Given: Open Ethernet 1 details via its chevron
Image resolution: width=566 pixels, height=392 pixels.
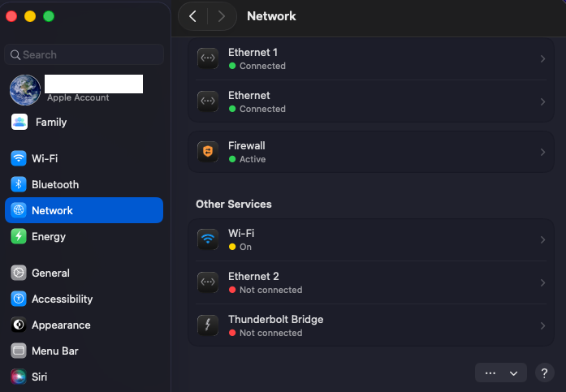Looking at the screenshot, I should click(x=542, y=58).
